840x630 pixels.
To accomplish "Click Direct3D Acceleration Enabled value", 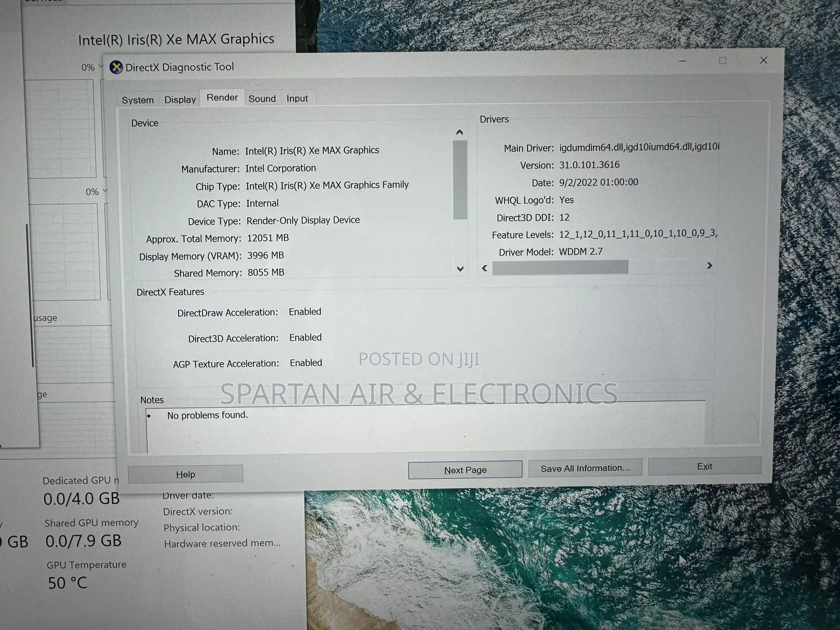I will click(x=306, y=338).
